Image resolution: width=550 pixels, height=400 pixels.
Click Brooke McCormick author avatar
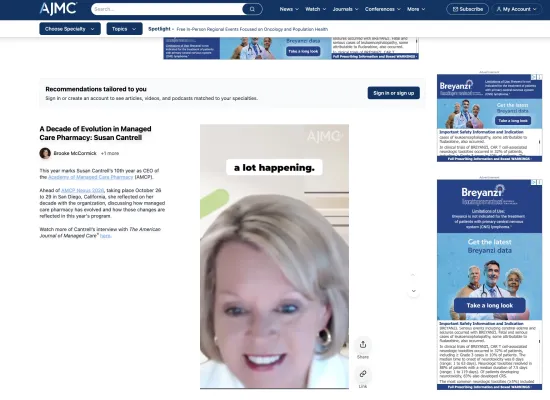pos(45,153)
